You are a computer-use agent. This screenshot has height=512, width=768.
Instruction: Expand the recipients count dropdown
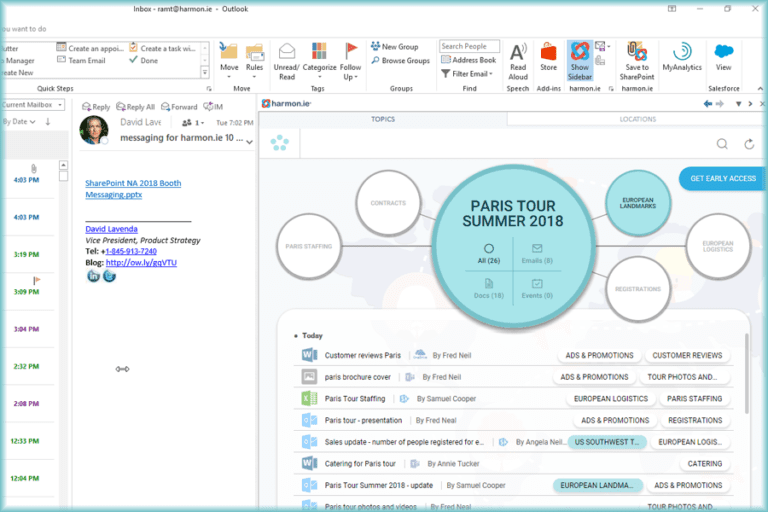point(193,122)
